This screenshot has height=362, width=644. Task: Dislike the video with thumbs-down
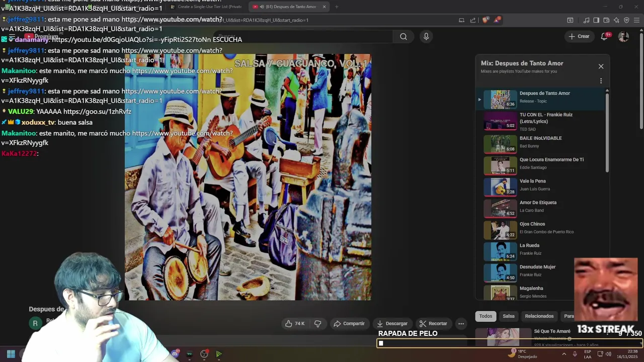coord(317,323)
